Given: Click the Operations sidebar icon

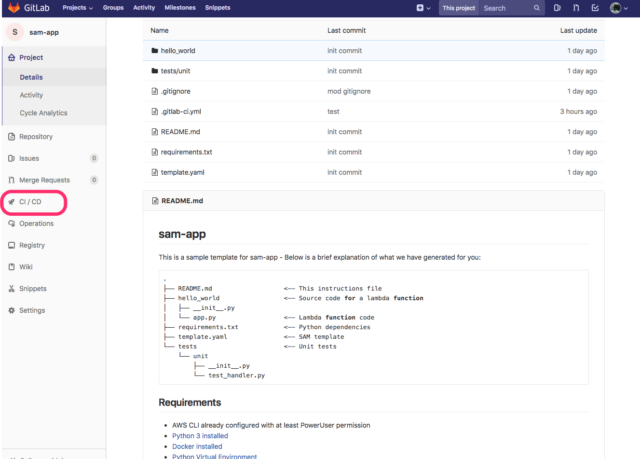Looking at the screenshot, I should click(x=11, y=224).
